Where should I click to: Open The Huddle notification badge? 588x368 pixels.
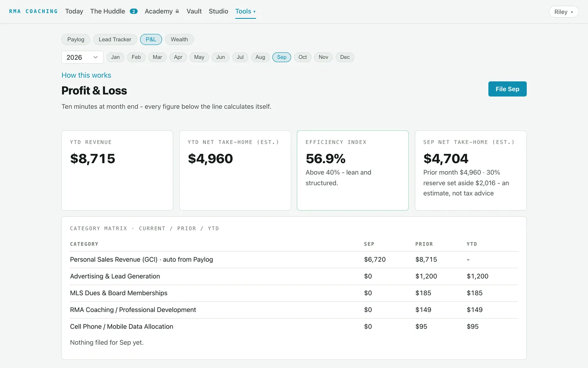pyautogui.click(x=134, y=11)
